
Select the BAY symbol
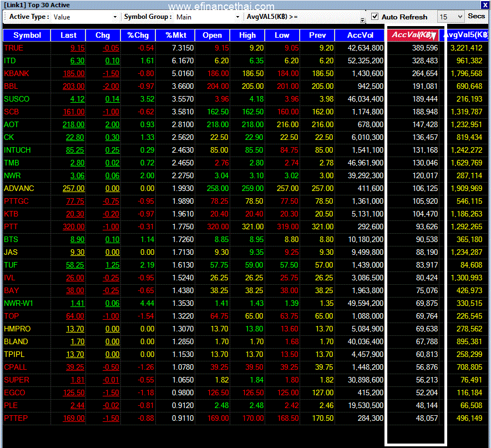[11, 290]
